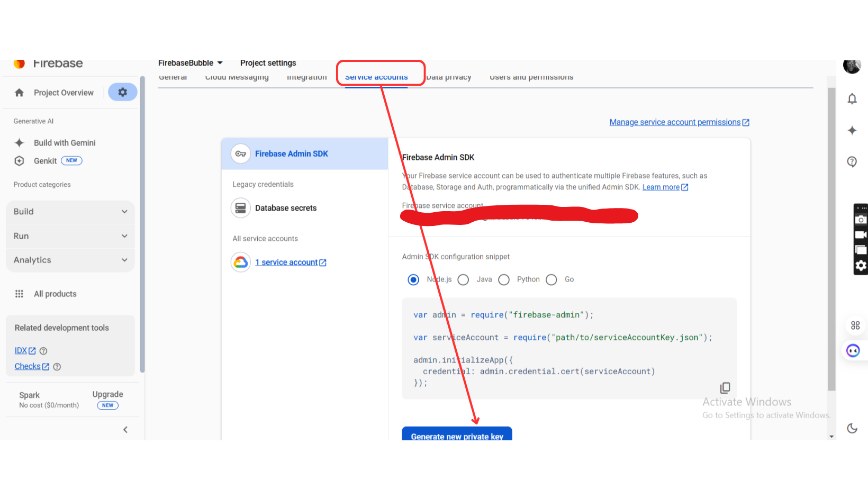Open Manage service account permissions link
This screenshot has width=868, height=489.
(680, 122)
